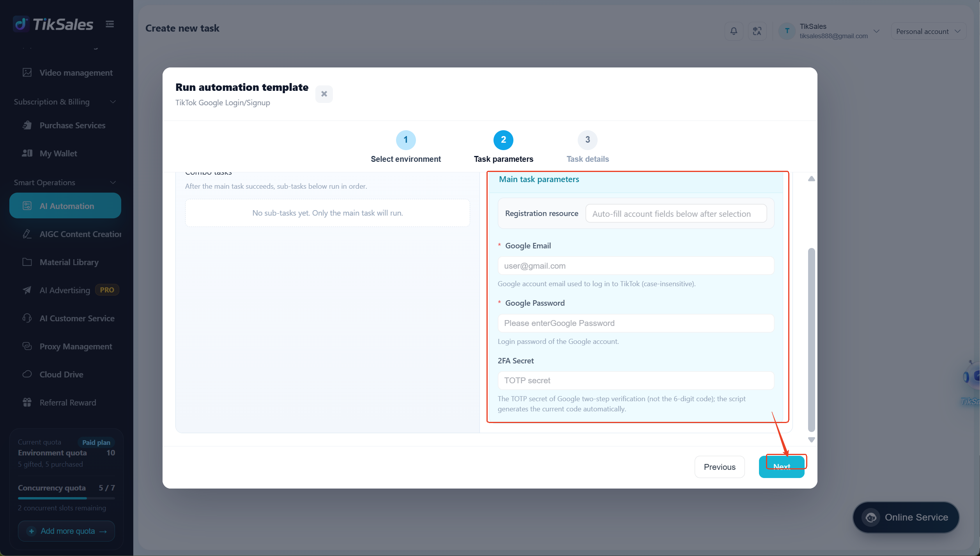
Task: Open Registration resource selection box
Action: coord(676,214)
